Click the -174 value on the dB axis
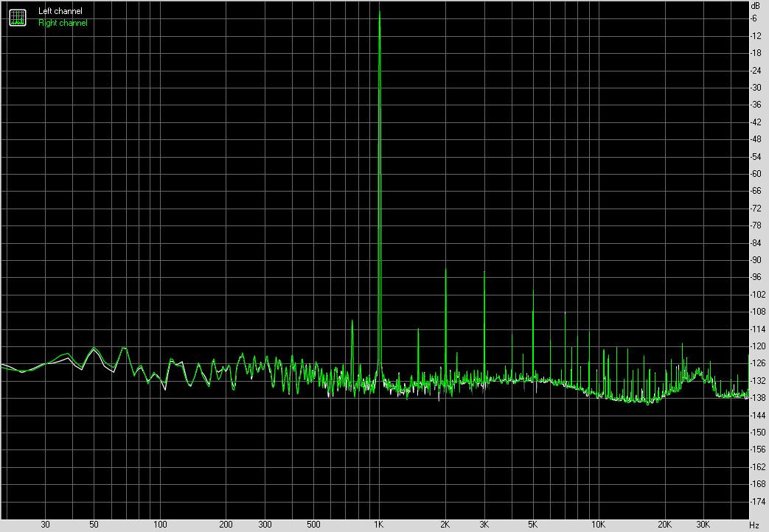The width and height of the screenshot is (769, 532). (x=755, y=501)
